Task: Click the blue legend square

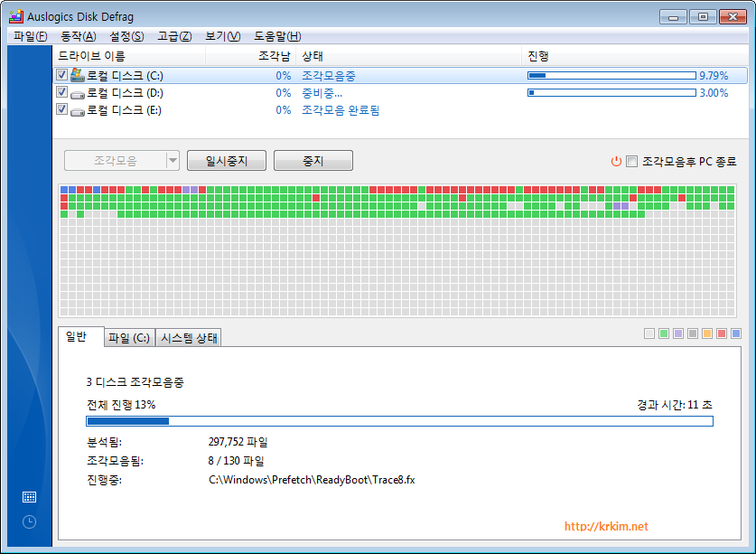Action: coord(736,333)
